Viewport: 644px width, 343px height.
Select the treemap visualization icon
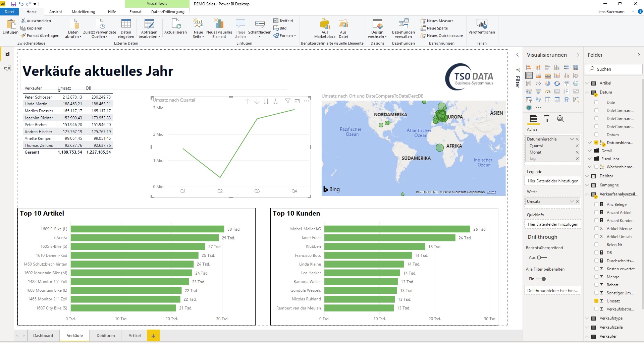567,83
